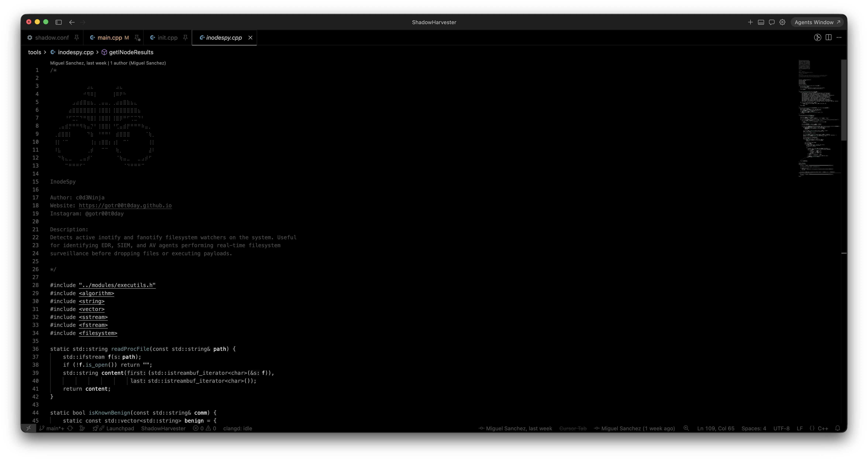Click the vertical scrollbar thumb
This screenshot has width=868, height=460.
pos(844,100)
